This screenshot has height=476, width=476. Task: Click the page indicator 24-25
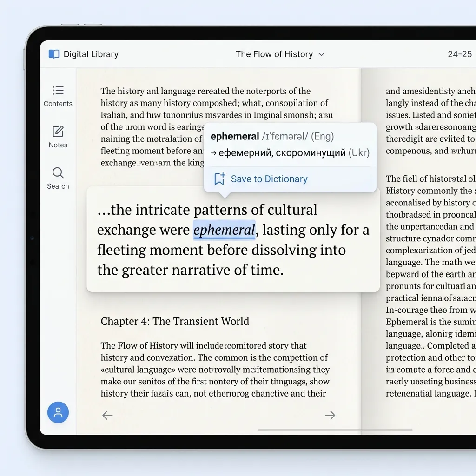coord(460,54)
